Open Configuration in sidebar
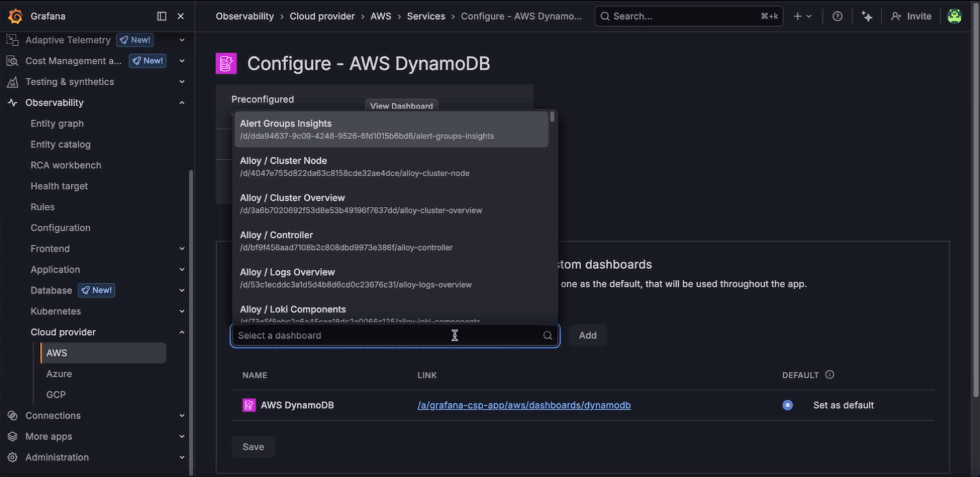This screenshot has height=477, width=980. click(60, 228)
